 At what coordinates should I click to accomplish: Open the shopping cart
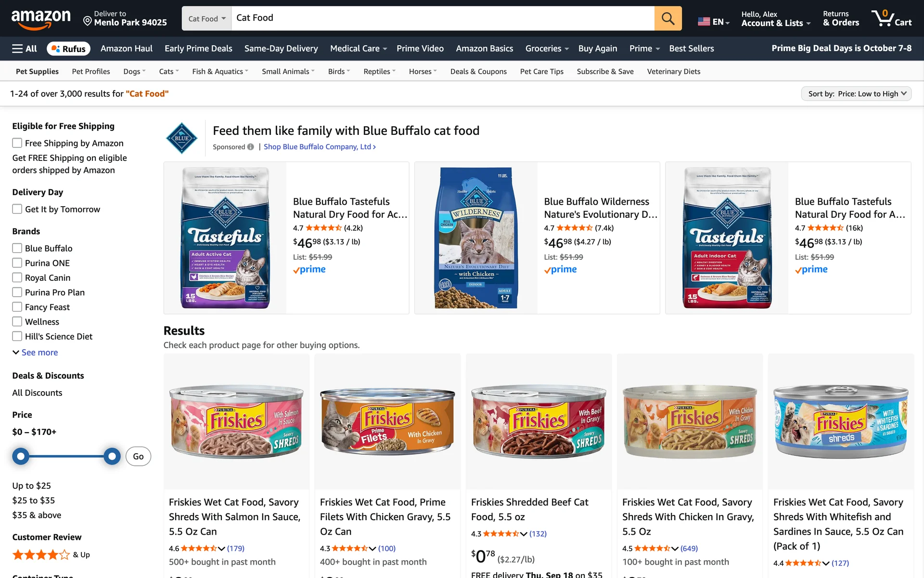891,18
